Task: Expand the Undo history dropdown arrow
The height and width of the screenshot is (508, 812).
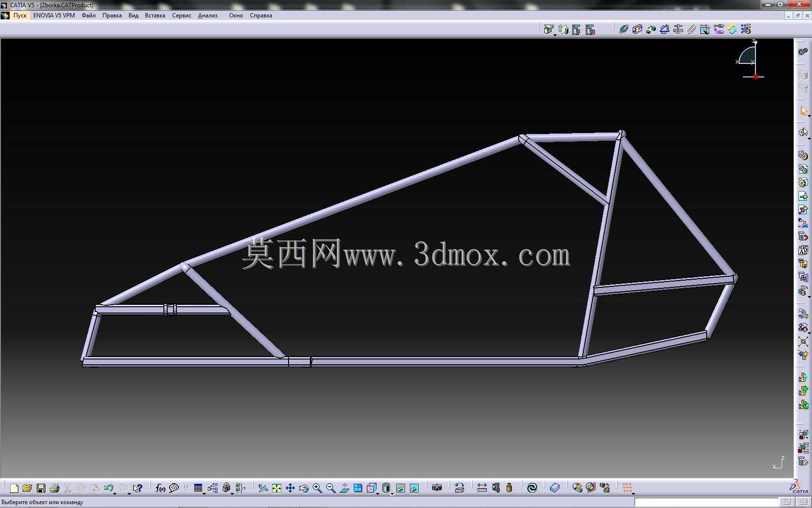Action: (x=115, y=493)
